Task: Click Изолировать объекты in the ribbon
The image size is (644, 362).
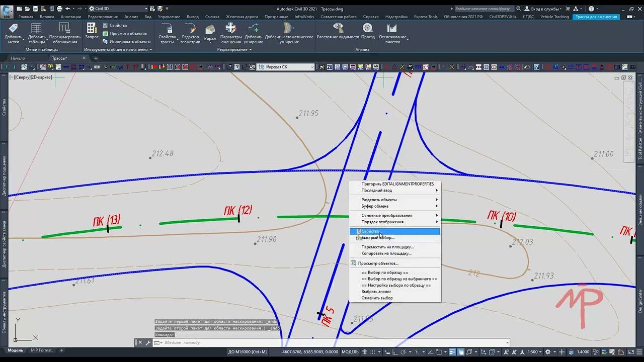Action: coord(126,41)
